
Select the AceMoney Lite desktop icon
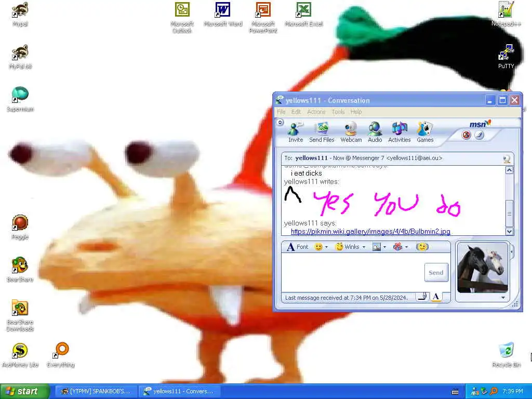(20, 355)
